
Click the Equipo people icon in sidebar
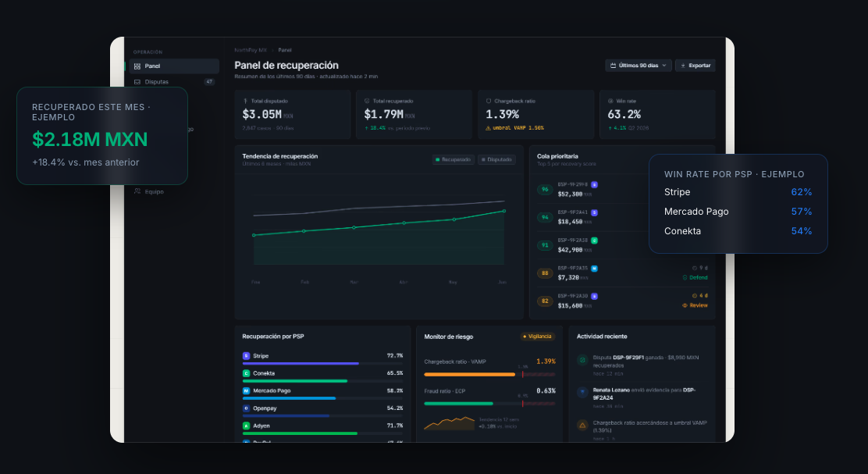(x=137, y=191)
